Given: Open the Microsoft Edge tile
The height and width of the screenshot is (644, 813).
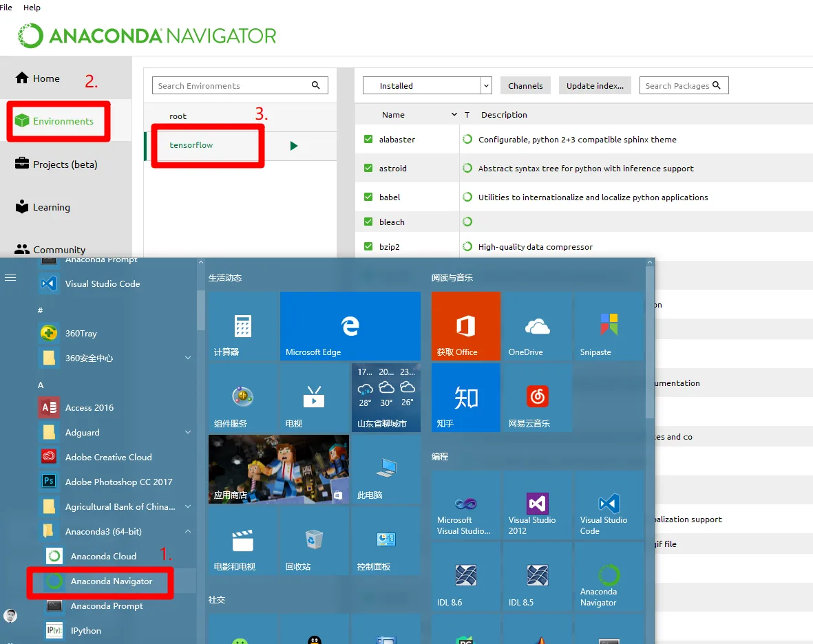Looking at the screenshot, I should click(x=350, y=326).
